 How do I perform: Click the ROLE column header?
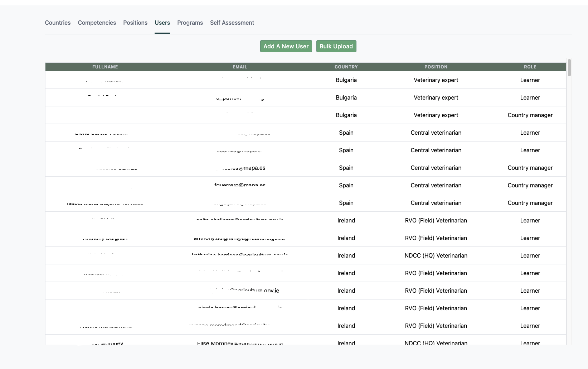[530, 67]
